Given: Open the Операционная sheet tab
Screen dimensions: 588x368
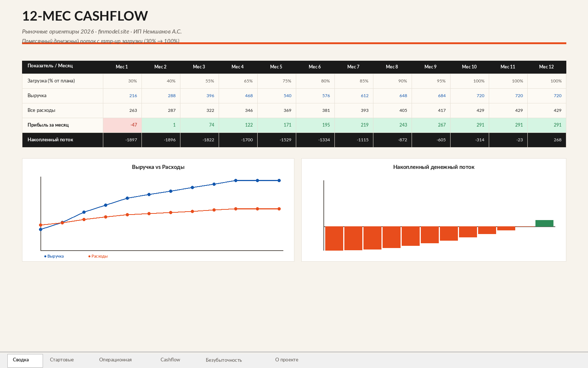Looking at the screenshot, I should coord(115,360).
